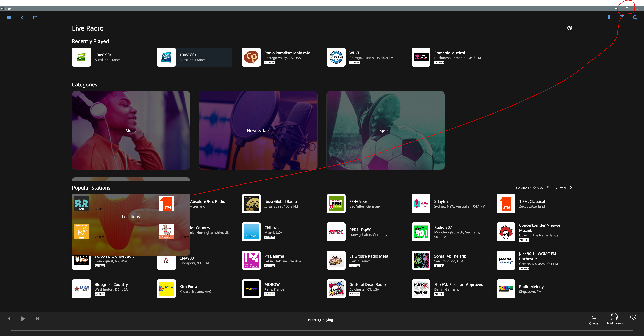Click the MOROW station name

click(272, 284)
